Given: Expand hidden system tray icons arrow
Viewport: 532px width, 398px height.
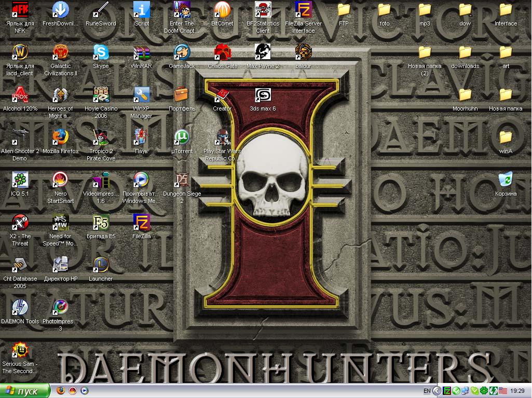Looking at the screenshot, I should (438, 391).
